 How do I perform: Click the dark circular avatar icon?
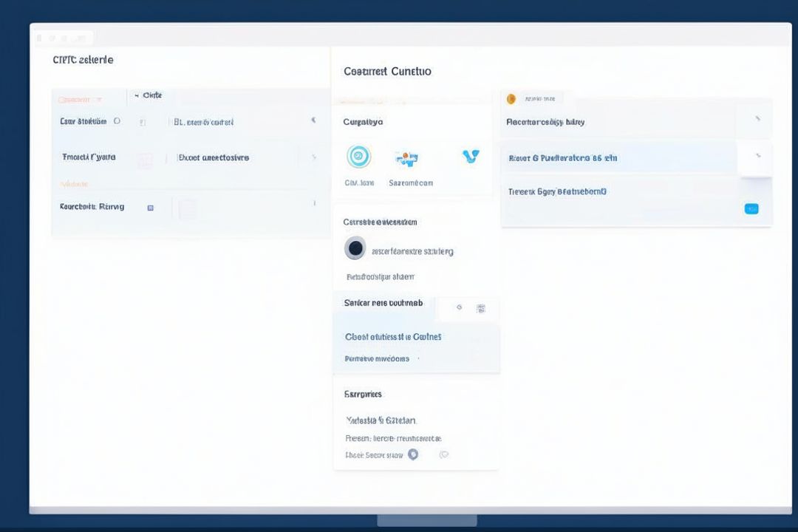tap(355, 248)
